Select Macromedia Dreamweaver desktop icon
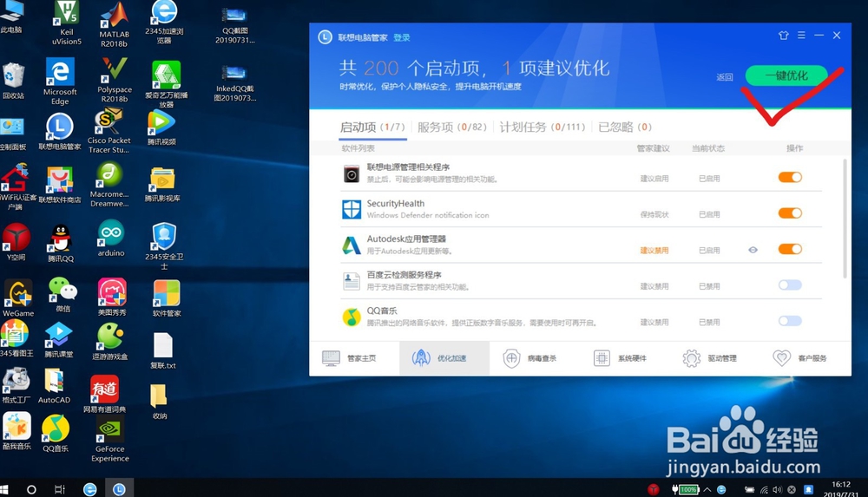 [x=109, y=185]
